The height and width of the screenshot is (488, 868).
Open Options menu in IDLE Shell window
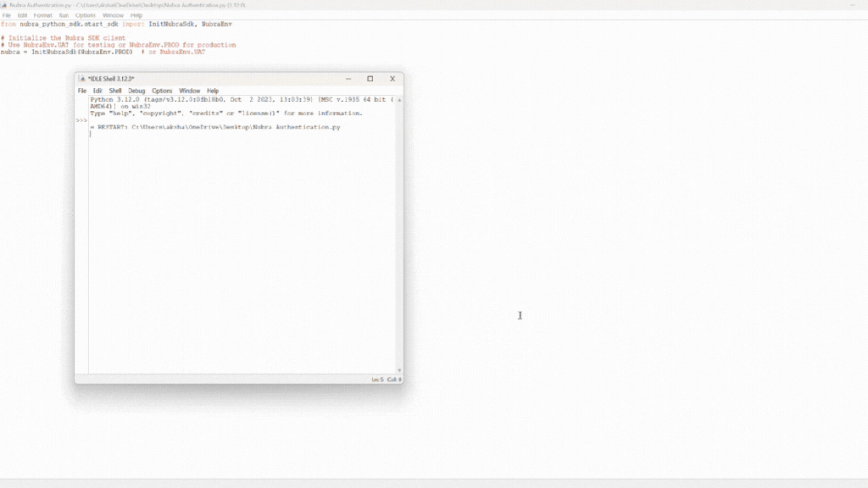pyautogui.click(x=162, y=91)
